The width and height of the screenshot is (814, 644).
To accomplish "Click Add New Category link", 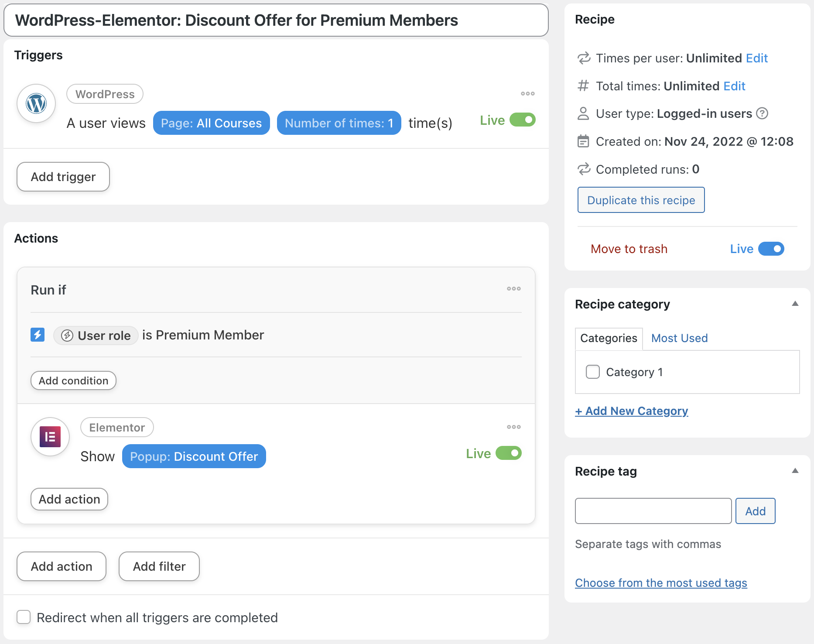I will (x=632, y=411).
